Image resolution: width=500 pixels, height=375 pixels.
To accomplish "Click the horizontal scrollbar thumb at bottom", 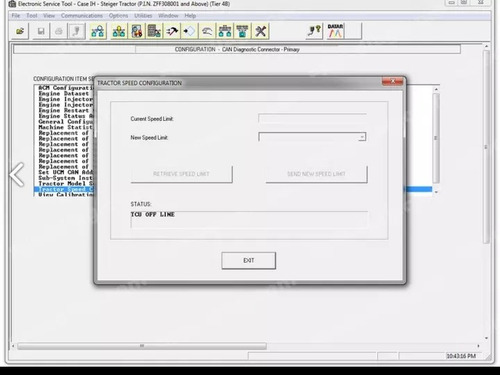I will click(x=142, y=346).
